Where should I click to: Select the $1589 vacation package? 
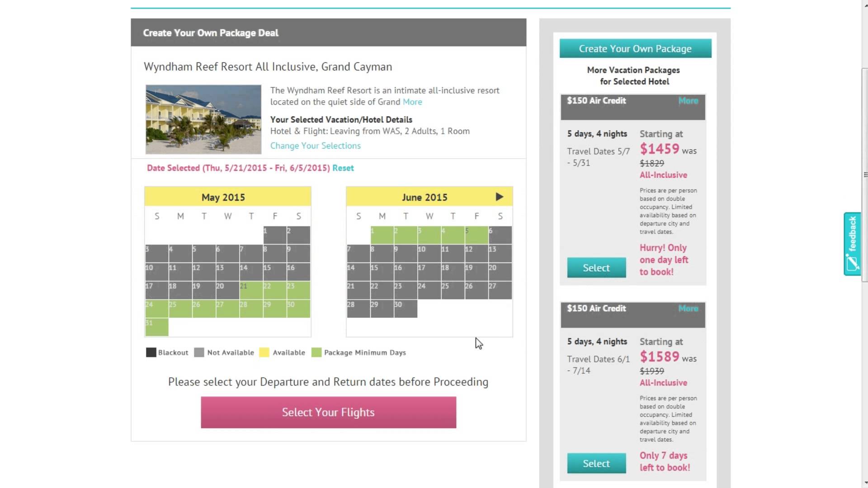(x=596, y=463)
